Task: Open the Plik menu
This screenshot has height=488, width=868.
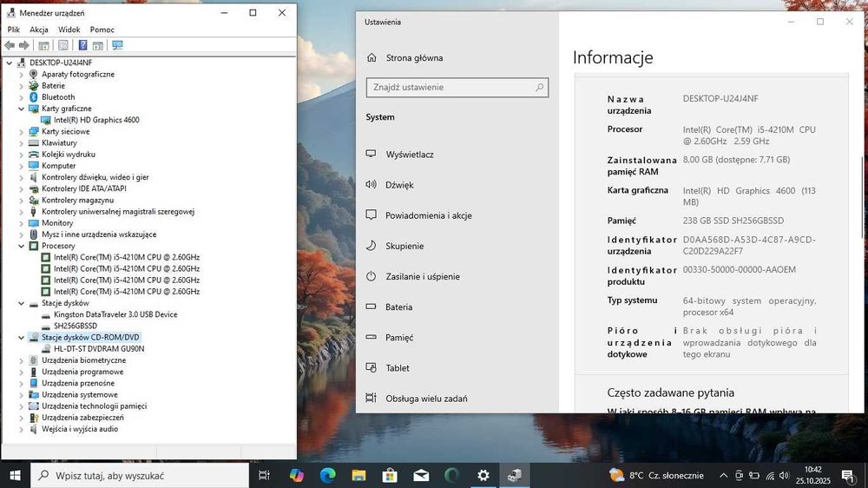Action: (13, 30)
